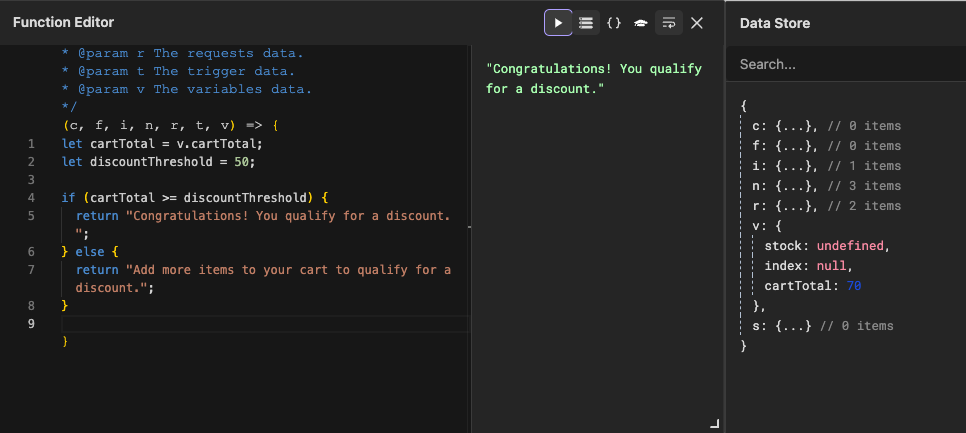Screen dimensions: 966x433
Task: Click the Function Editor title
Action: coord(63,23)
